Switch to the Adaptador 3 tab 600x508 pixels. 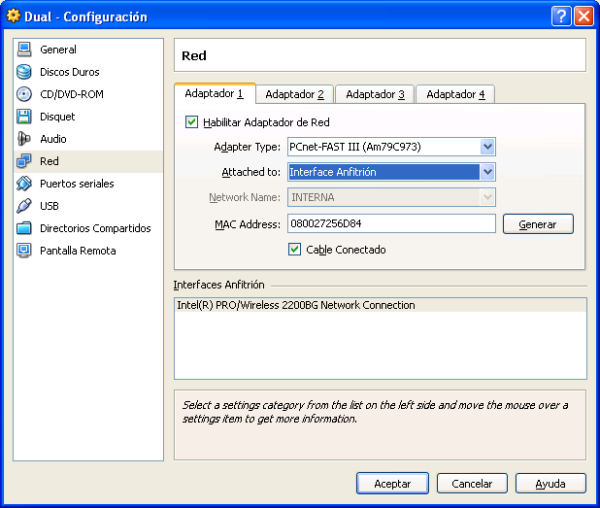click(x=374, y=95)
